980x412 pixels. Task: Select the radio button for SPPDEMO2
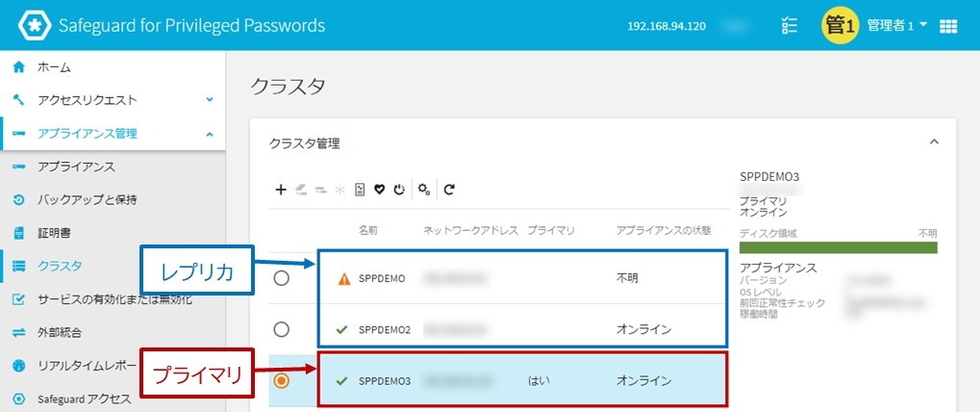pyautogui.click(x=281, y=329)
